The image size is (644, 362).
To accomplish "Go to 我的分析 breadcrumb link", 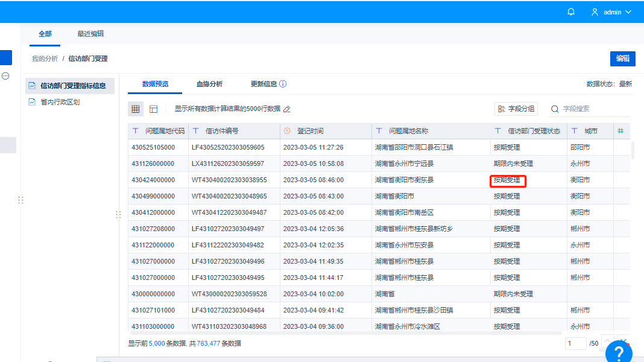I will (45, 59).
